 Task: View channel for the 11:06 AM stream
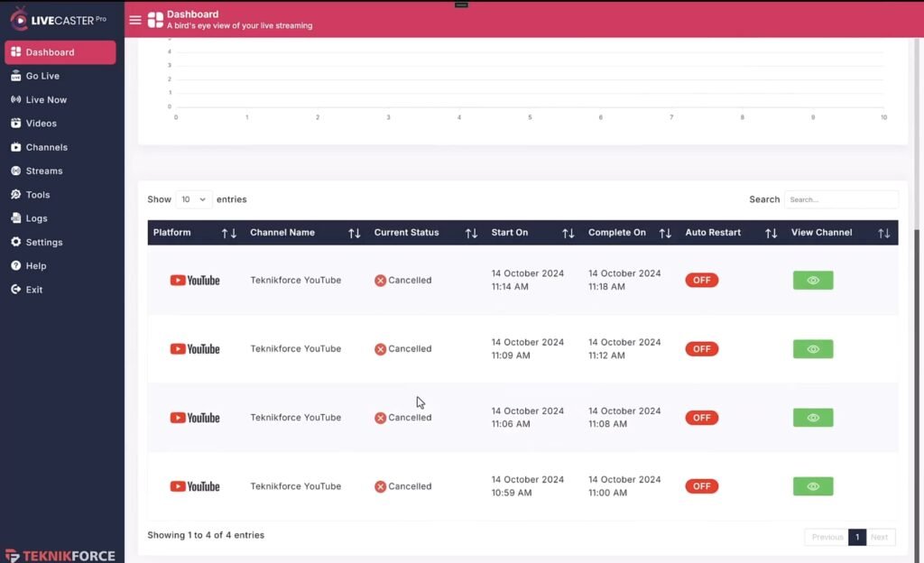coord(813,418)
